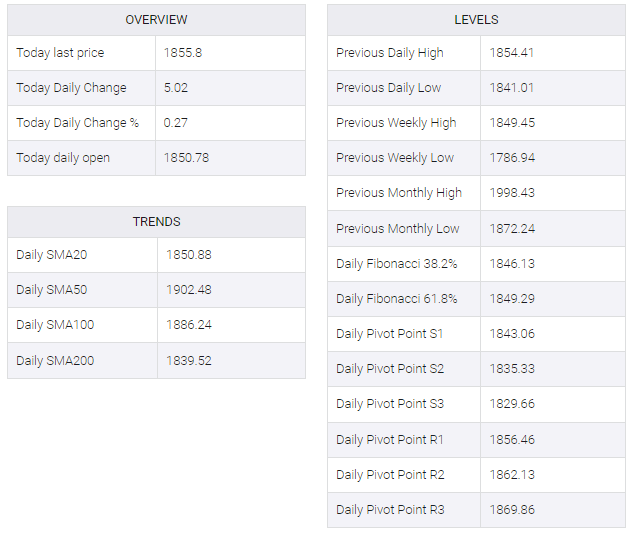Click the TRENDS table header
Screen dimensions: 630x538
click(157, 222)
